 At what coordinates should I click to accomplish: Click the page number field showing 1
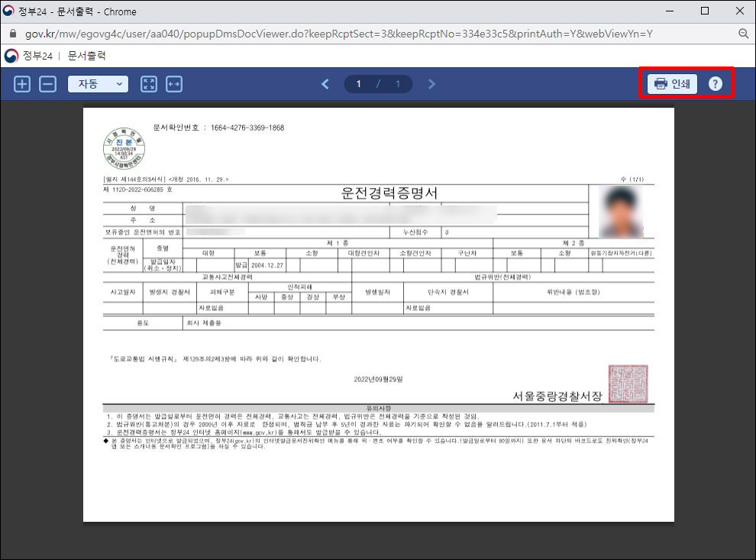pyautogui.click(x=359, y=84)
